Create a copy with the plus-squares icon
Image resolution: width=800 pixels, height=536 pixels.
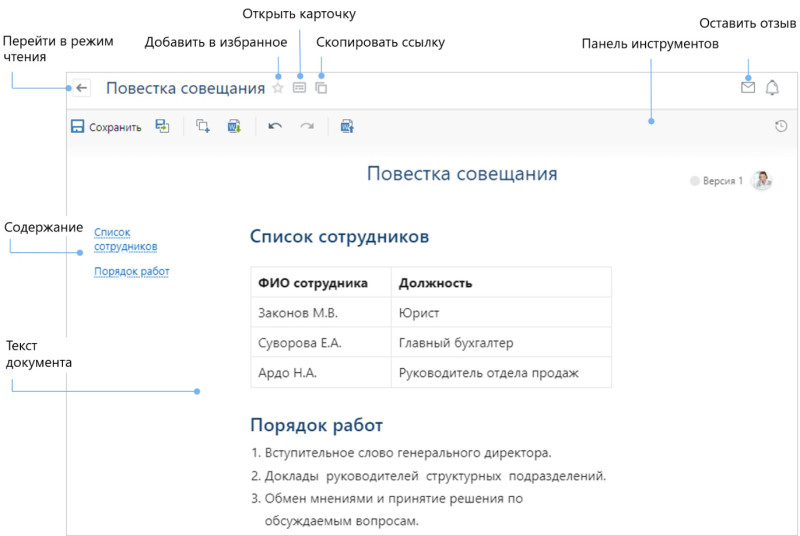pyautogui.click(x=203, y=126)
